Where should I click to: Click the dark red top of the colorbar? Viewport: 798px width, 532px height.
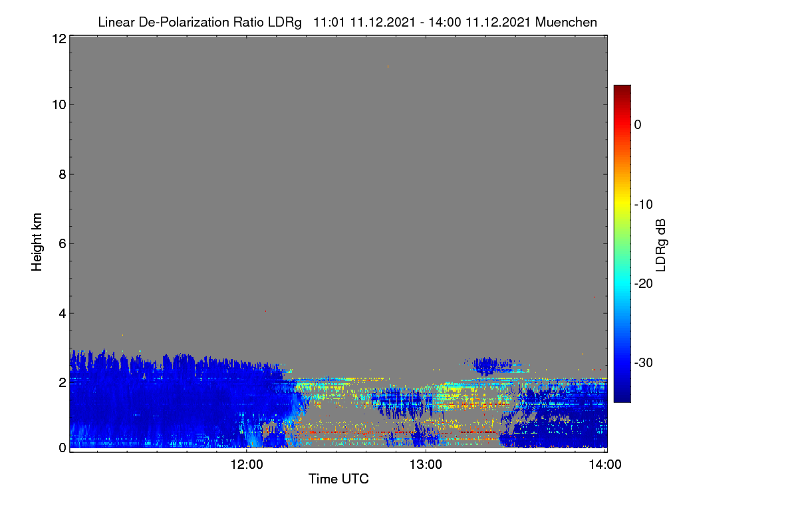point(622,90)
